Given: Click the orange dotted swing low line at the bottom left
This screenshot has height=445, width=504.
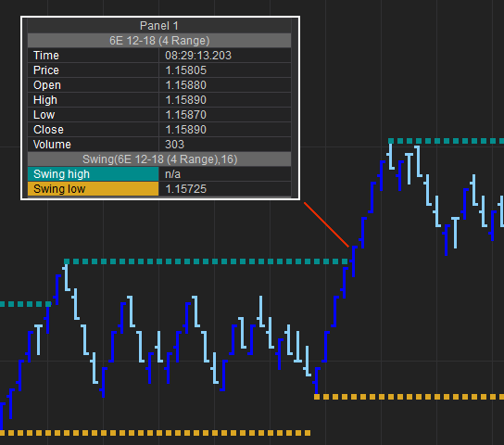Looking at the screenshot, I should pyautogui.click(x=156, y=433).
